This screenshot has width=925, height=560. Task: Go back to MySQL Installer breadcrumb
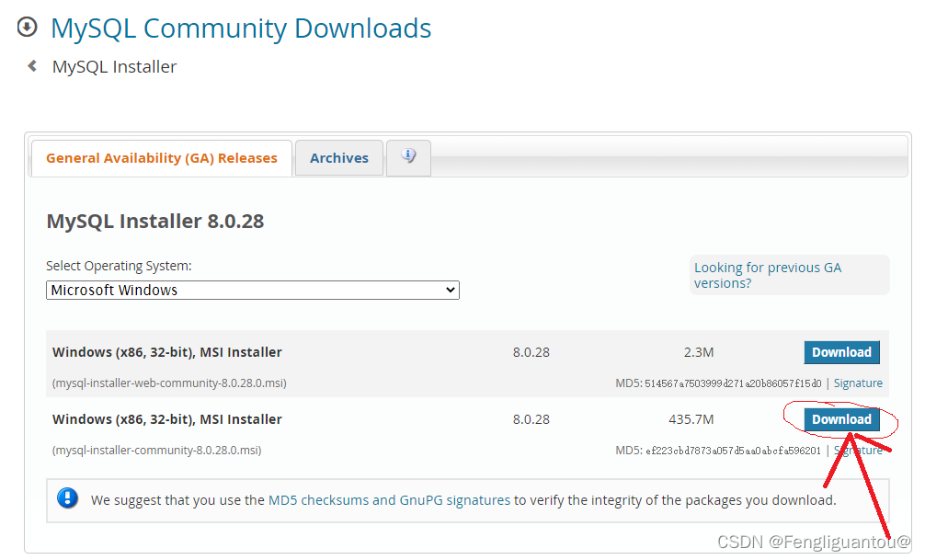point(114,67)
